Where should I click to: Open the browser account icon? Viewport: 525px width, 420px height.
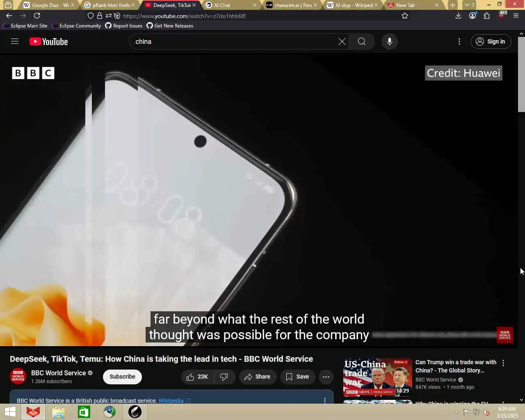tap(472, 16)
